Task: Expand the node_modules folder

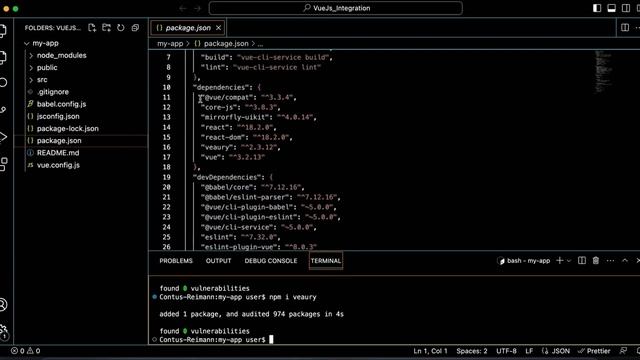Action: [x=62, y=56]
